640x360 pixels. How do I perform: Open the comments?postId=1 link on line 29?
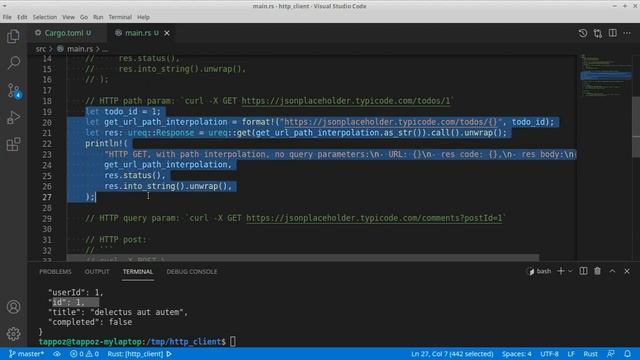374,218
